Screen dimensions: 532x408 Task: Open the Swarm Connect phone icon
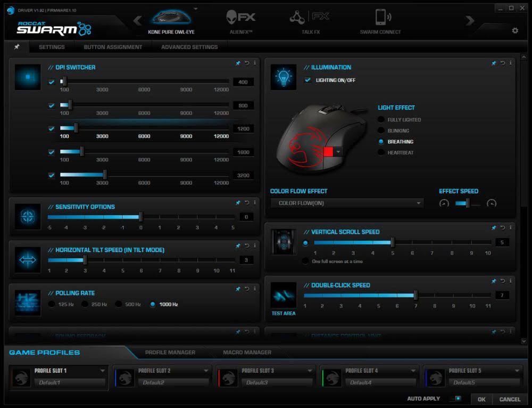click(383, 17)
